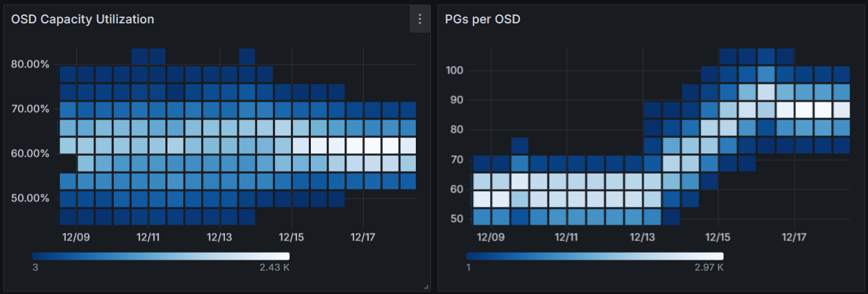Click the 12/11 x-axis label in OSD Capacity Utilization
Screen dimensions: 868x294
click(148, 237)
